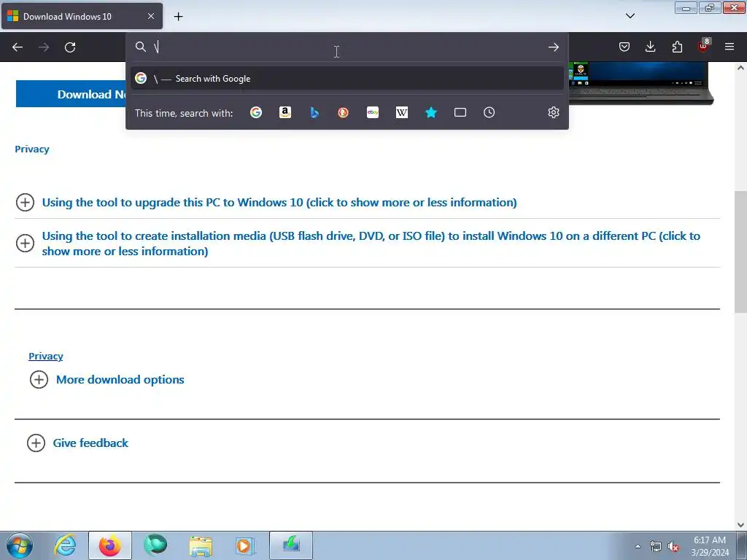
Task: Click the forward navigation arrow
Action: tap(44, 47)
